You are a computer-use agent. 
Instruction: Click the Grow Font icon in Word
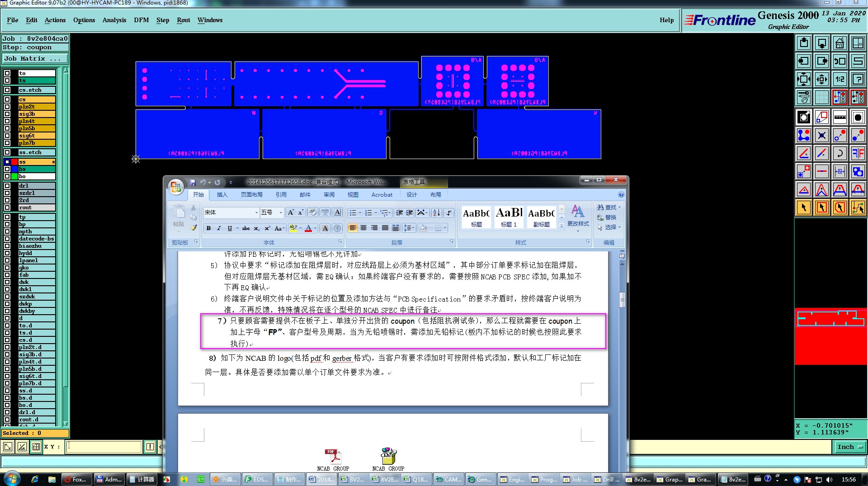(x=291, y=212)
